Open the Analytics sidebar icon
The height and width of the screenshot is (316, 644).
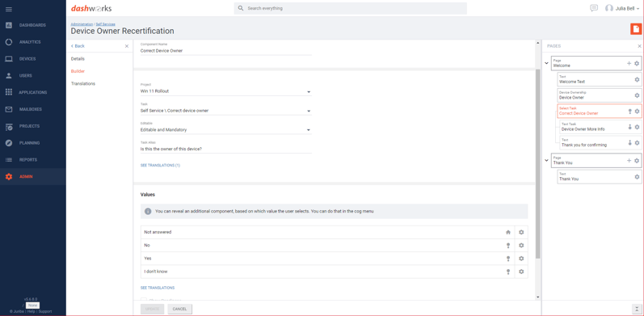click(x=9, y=42)
